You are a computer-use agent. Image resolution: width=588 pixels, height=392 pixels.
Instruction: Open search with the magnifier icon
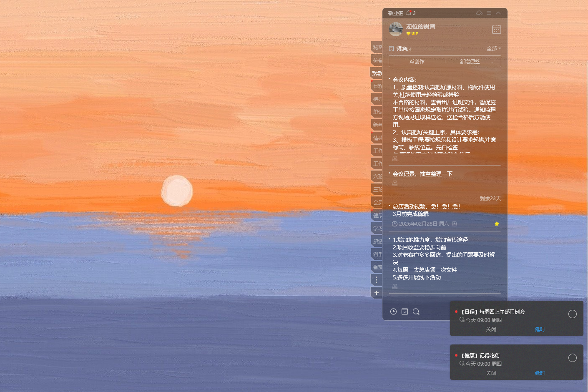point(416,312)
